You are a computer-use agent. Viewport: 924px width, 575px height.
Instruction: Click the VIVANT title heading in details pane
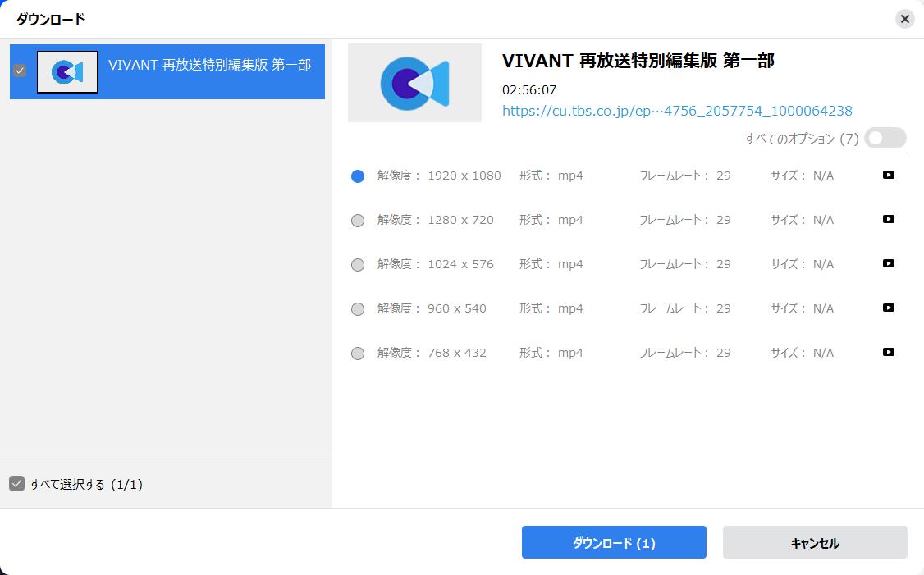(x=638, y=61)
